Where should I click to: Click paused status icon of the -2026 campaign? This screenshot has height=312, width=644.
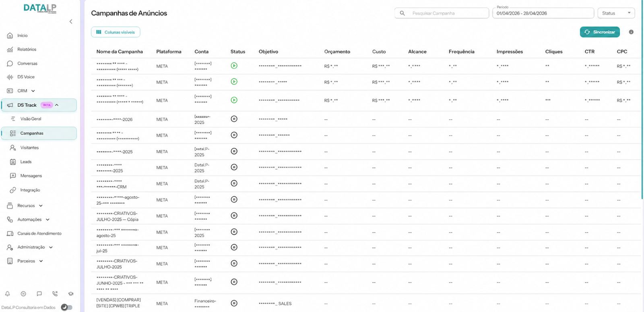pos(234,119)
